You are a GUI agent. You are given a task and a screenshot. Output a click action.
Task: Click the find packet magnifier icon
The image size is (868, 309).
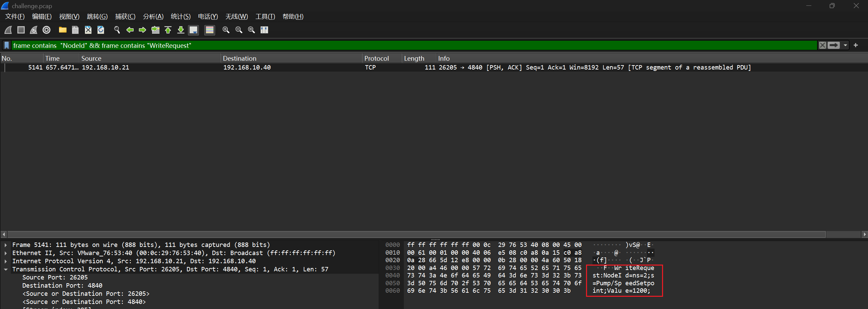tap(117, 30)
